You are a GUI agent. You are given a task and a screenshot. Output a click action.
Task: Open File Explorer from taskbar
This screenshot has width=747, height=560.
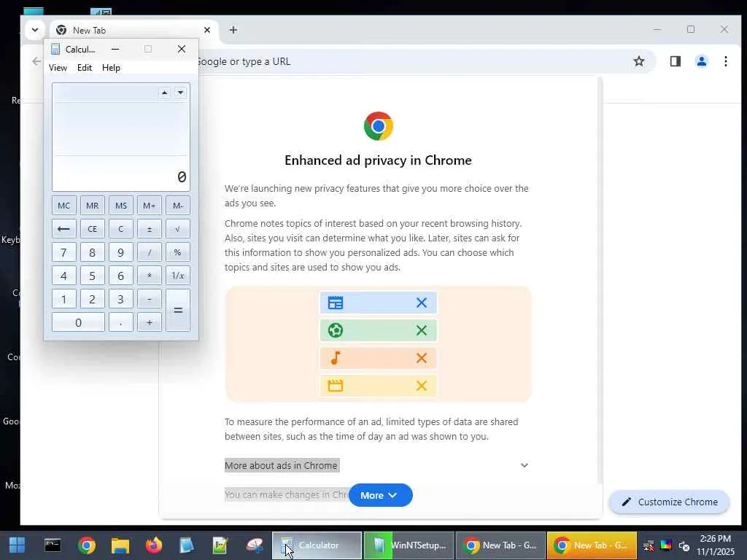[120, 545]
